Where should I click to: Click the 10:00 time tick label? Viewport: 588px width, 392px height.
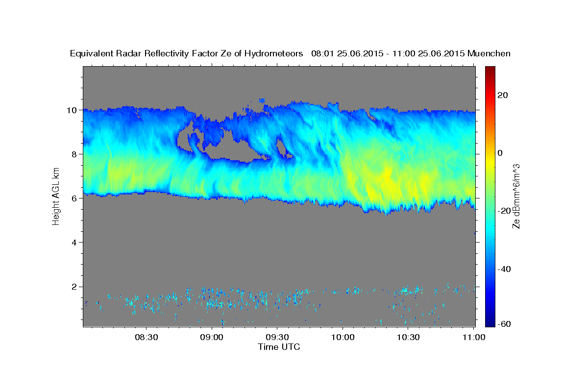(x=343, y=338)
